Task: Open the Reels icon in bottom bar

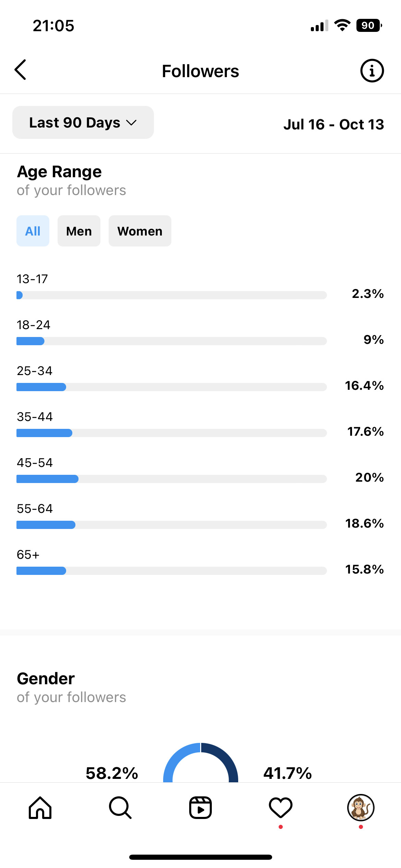Action: pyautogui.click(x=200, y=808)
